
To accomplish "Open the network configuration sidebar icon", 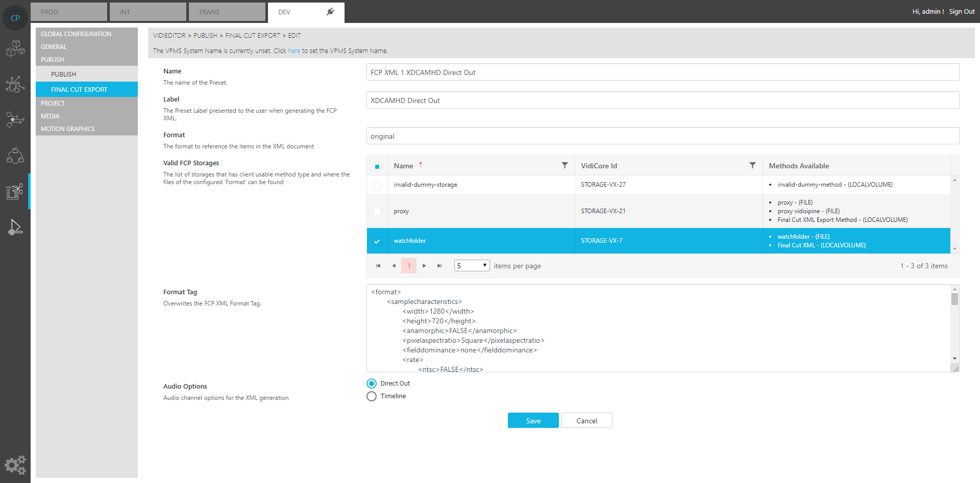I will [15, 84].
